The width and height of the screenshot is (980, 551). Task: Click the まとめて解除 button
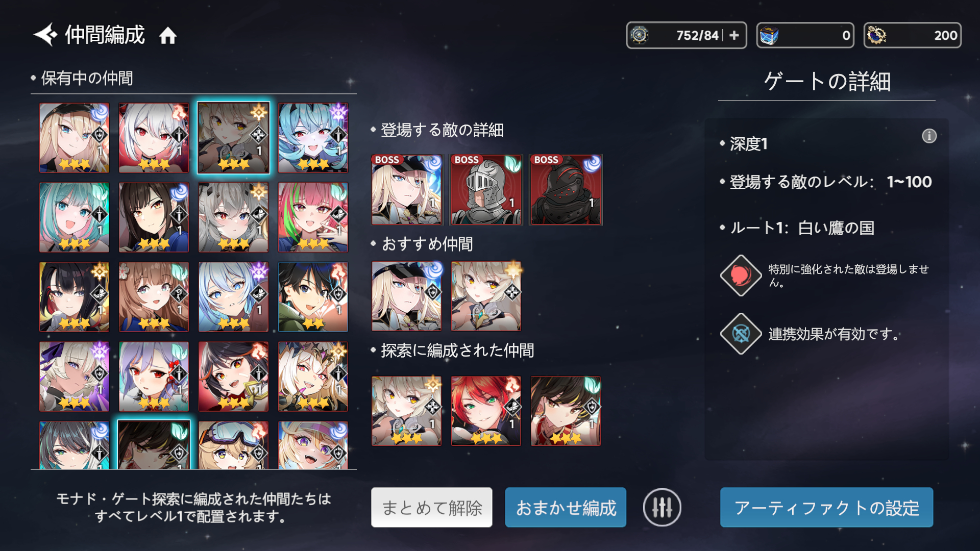pos(432,507)
